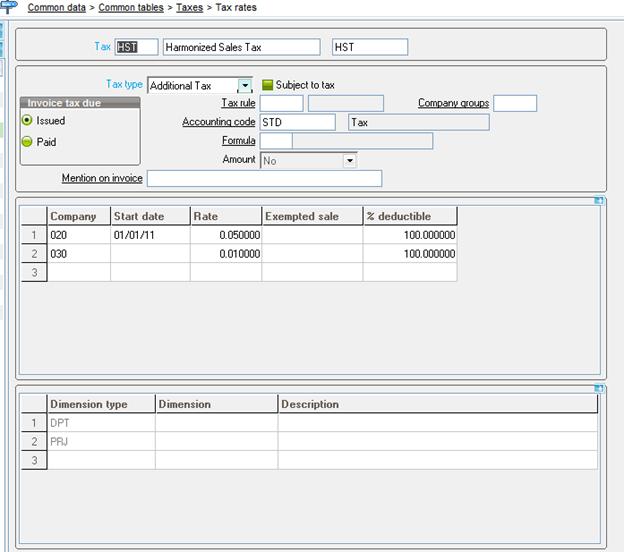This screenshot has height=552, width=624.
Task: Select the Issued radio button
Action: 27,120
